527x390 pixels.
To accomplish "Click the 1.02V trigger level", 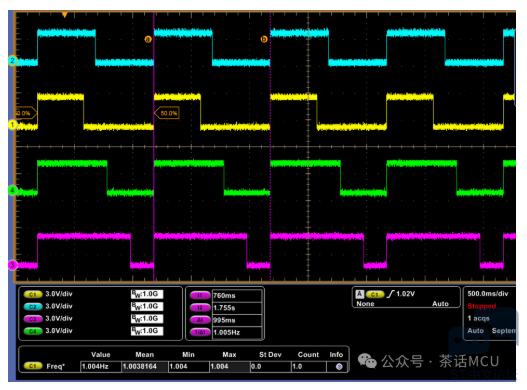I will coord(406,294).
